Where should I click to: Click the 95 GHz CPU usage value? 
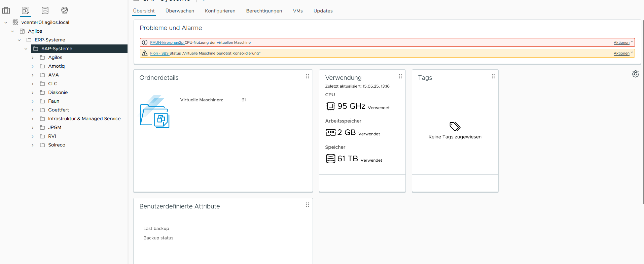pyautogui.click(x=351, y=106)
